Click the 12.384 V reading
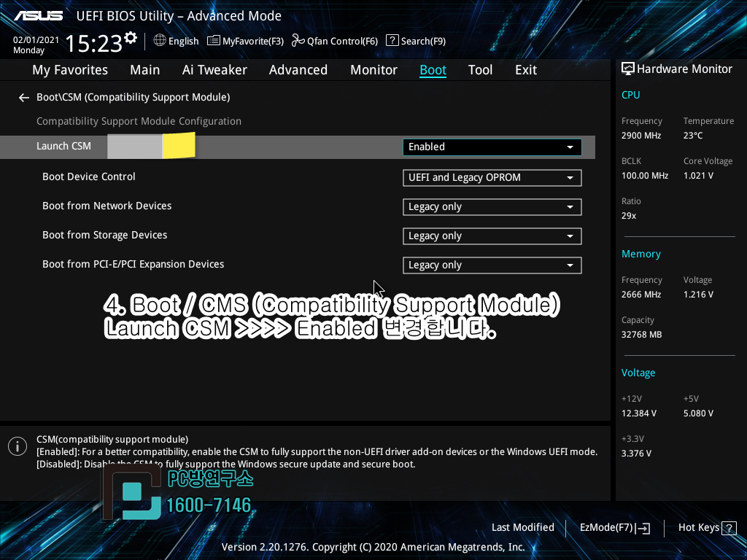This screenshot has width=747, height=560. tap(638, 413)
